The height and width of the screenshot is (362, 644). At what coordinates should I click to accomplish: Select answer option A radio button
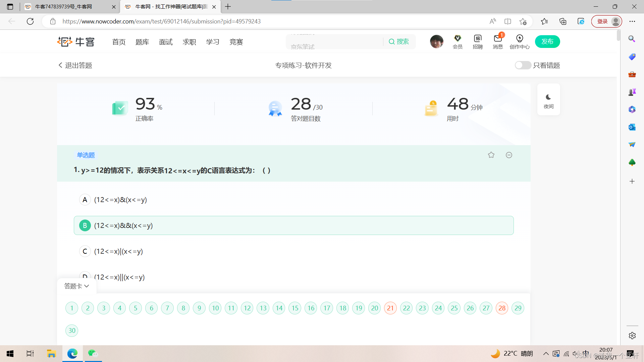click(85, 200)
